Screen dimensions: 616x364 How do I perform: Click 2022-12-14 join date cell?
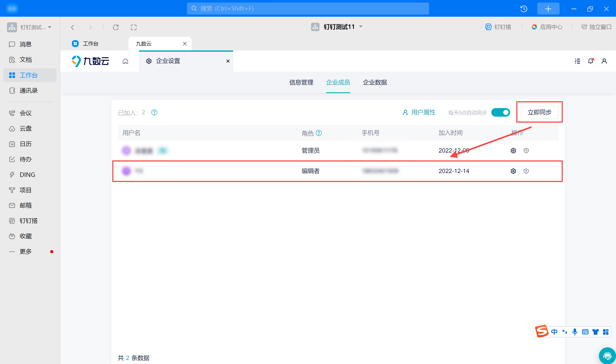(x=454, y=171)
